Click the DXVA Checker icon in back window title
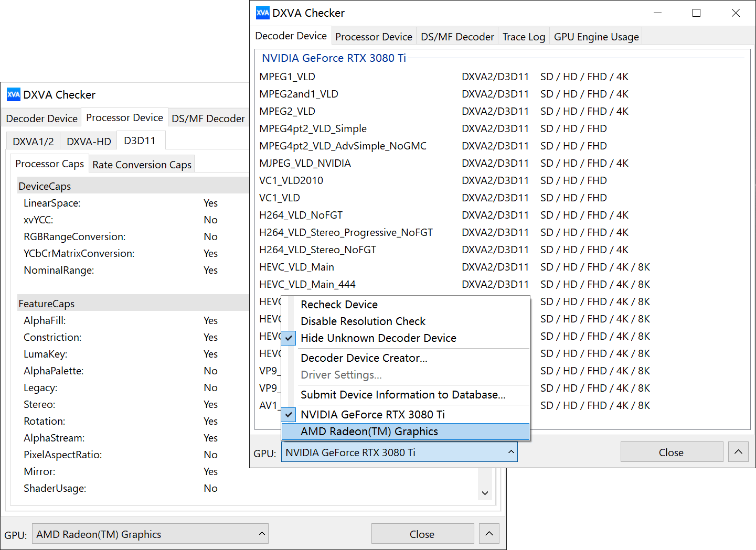The height and width of the screenshot is (550, 756). pyautogui.click(x=14, y=95)
